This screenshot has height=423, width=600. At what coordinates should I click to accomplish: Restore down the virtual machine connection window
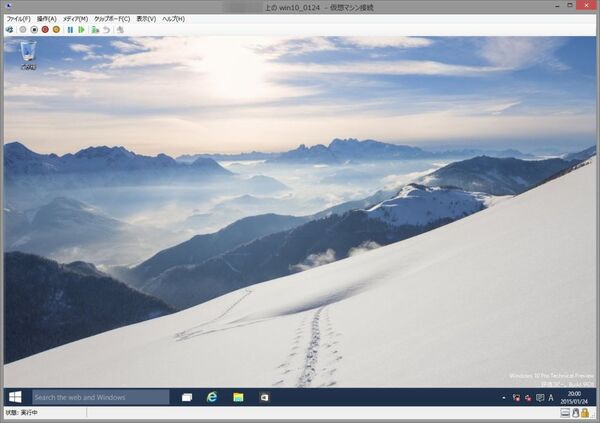(570, 5)
